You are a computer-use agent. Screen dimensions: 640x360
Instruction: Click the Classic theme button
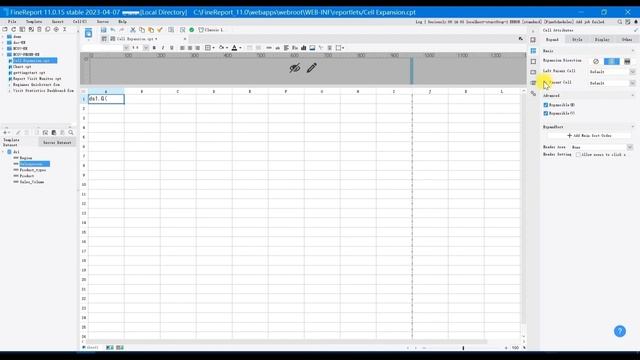click(211, 30)
